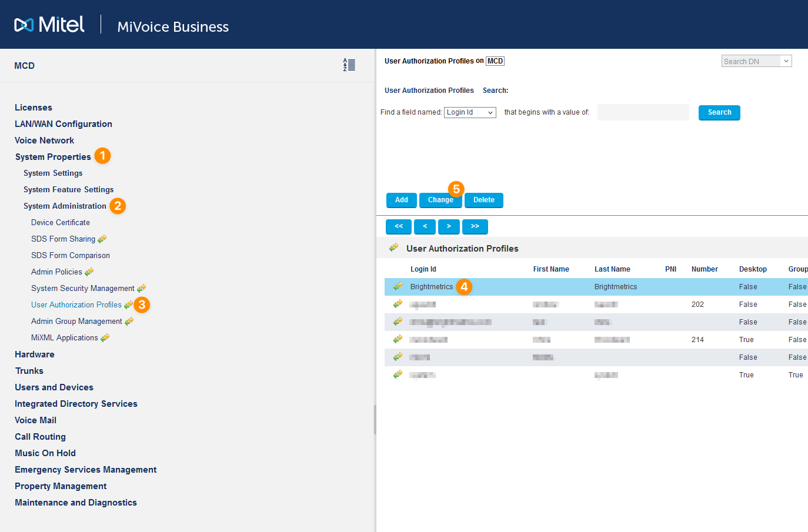This screenshot has height=532, width=808.
Task: Expand the Call Routing menu
Action: [40, 437]
